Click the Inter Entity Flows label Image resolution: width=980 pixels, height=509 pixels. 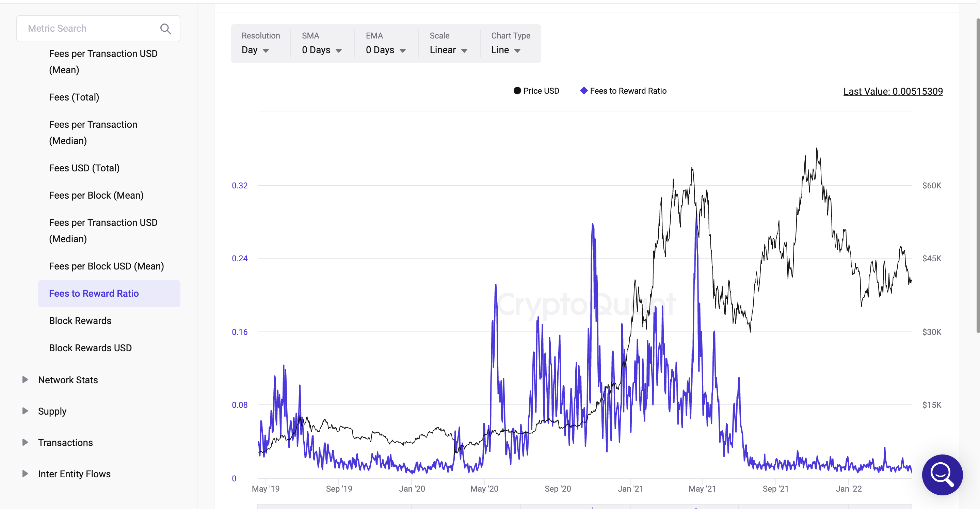(74, 474)
